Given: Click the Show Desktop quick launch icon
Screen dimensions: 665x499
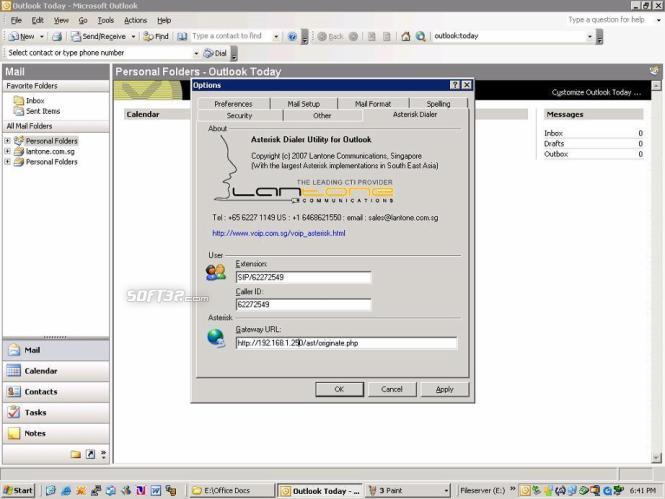Looking at the screenshot, I should [51, 491].
